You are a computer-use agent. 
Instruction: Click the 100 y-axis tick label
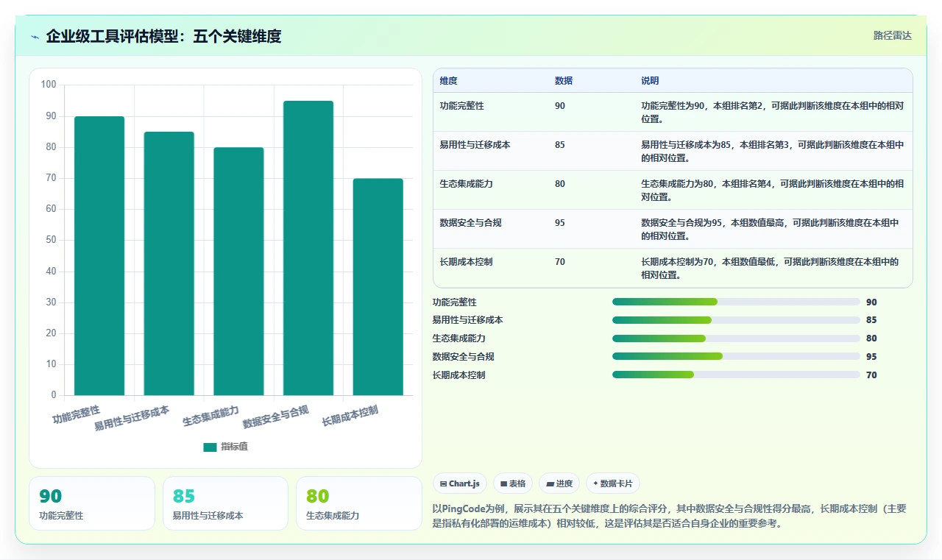pos(49,85)
